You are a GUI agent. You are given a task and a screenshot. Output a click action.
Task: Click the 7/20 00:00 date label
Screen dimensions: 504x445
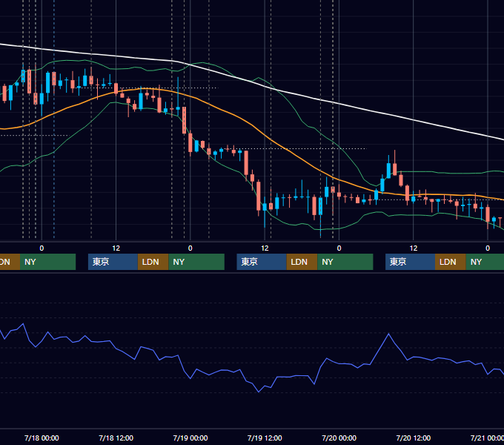click(339, 438)
